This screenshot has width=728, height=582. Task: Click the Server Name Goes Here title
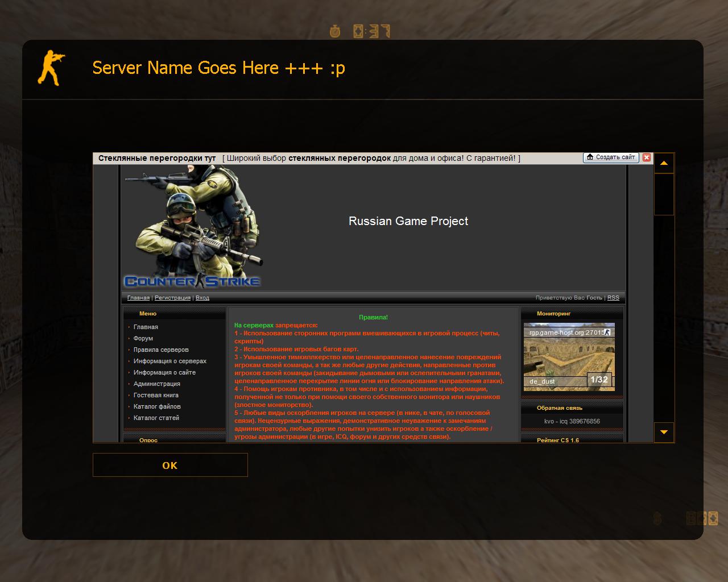(219, 68)
